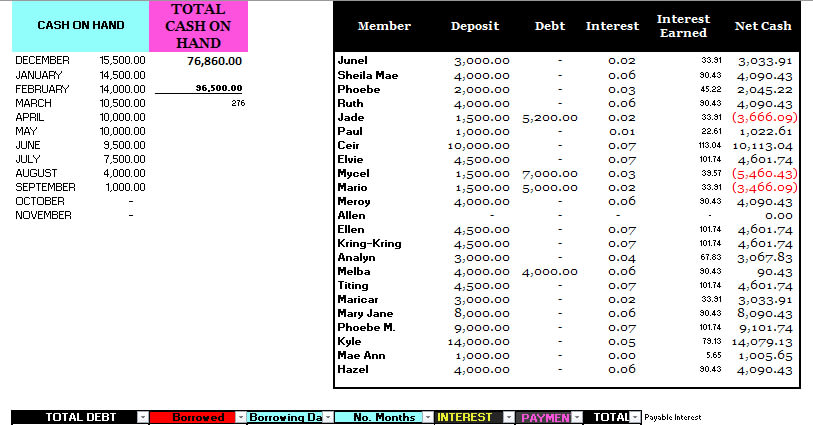The height and width of the screenshot is (425, 813).
Task: Click May's 10,000.00 amount
Action: (122, 131)
